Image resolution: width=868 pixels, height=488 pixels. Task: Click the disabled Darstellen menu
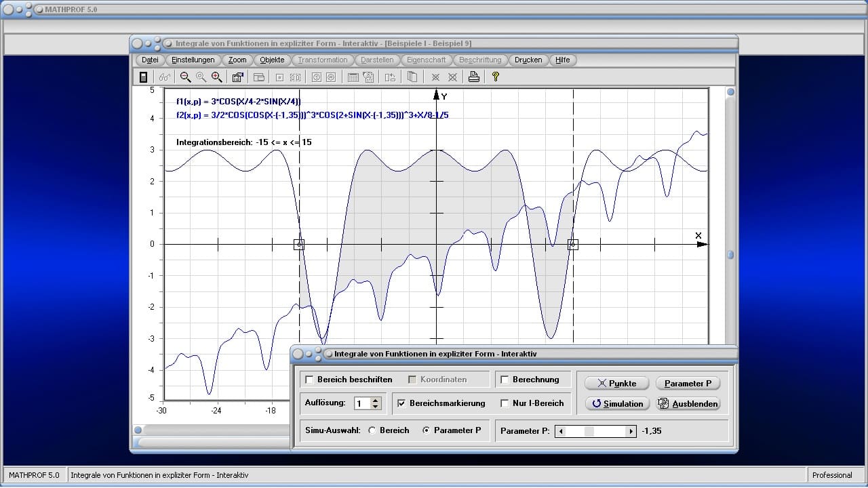click(x=377, y=60)
